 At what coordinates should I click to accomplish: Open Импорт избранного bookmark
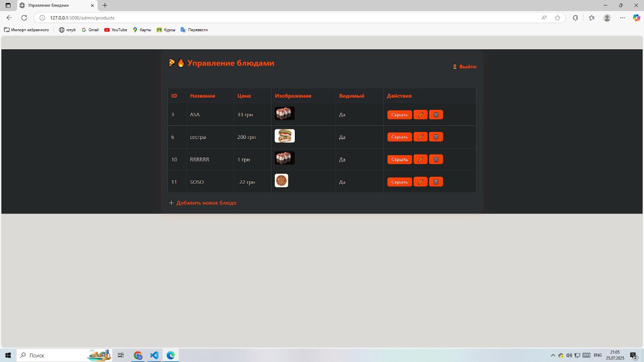(x=27, y=30)
